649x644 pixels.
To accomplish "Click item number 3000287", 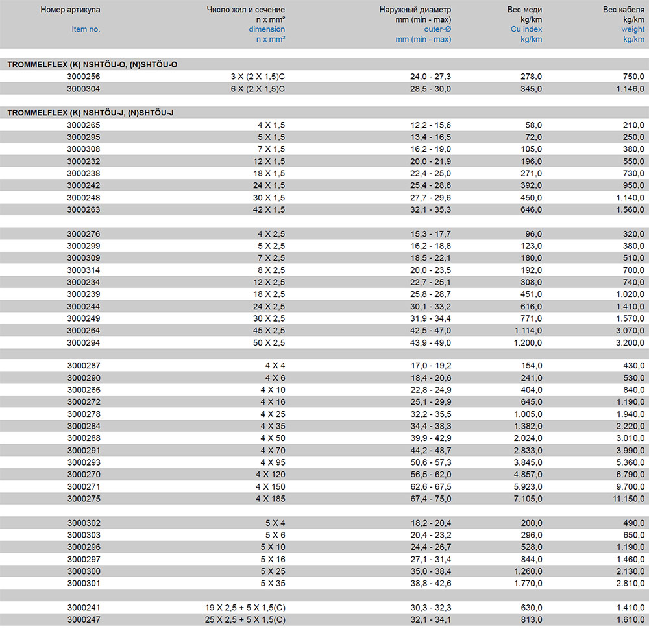I will pyautogui.click(x=84, y=366).
